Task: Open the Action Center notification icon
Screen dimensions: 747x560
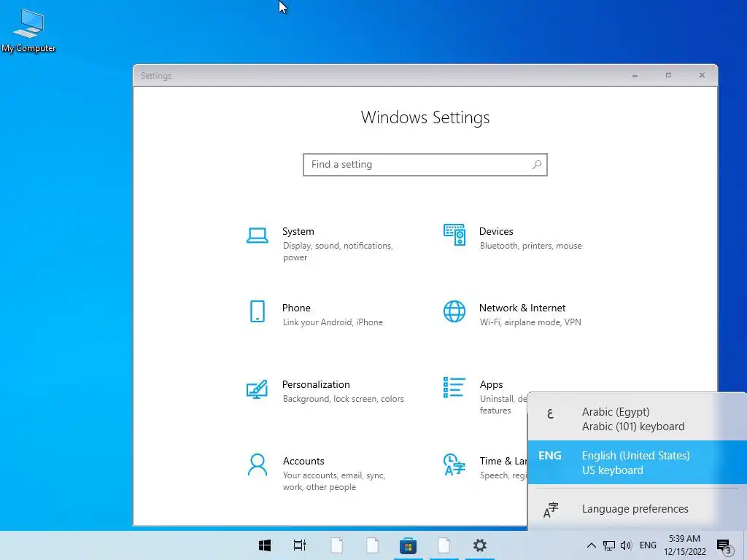Action: point(724,545)
